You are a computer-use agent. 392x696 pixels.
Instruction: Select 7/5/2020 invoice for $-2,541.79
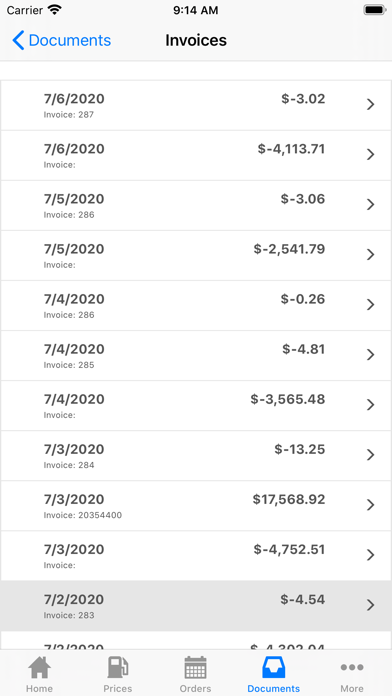point(196,255)
